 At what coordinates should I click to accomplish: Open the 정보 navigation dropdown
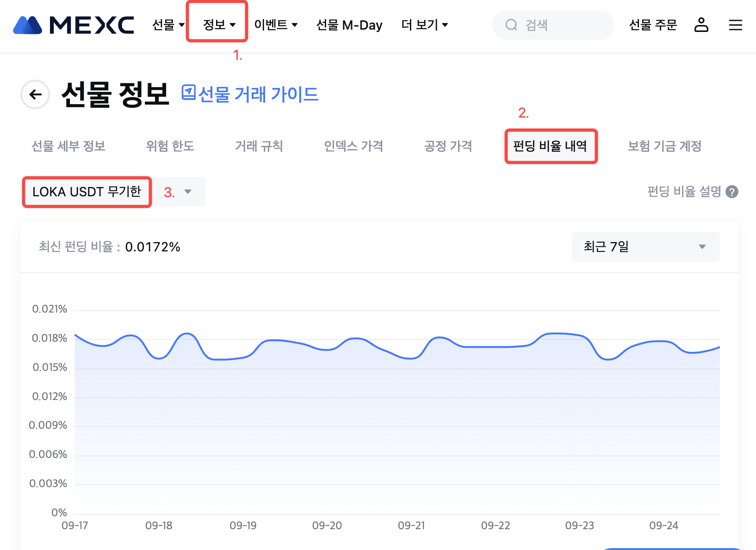pos(219,25)
